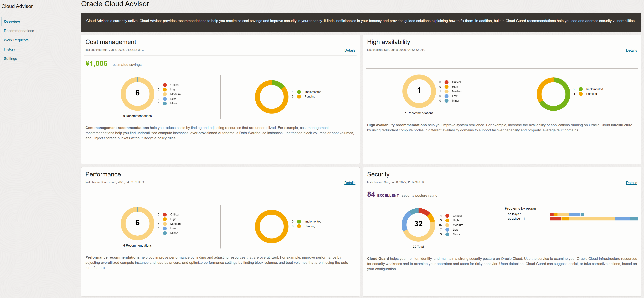Click the Problems by region heading
644x298 pixels.
pos(520,208)
